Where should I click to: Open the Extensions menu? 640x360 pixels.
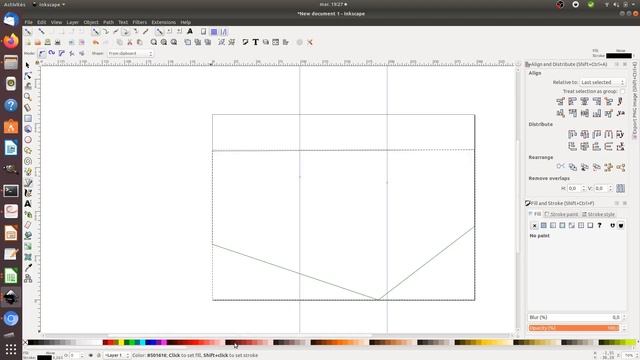tap(163, 22)
